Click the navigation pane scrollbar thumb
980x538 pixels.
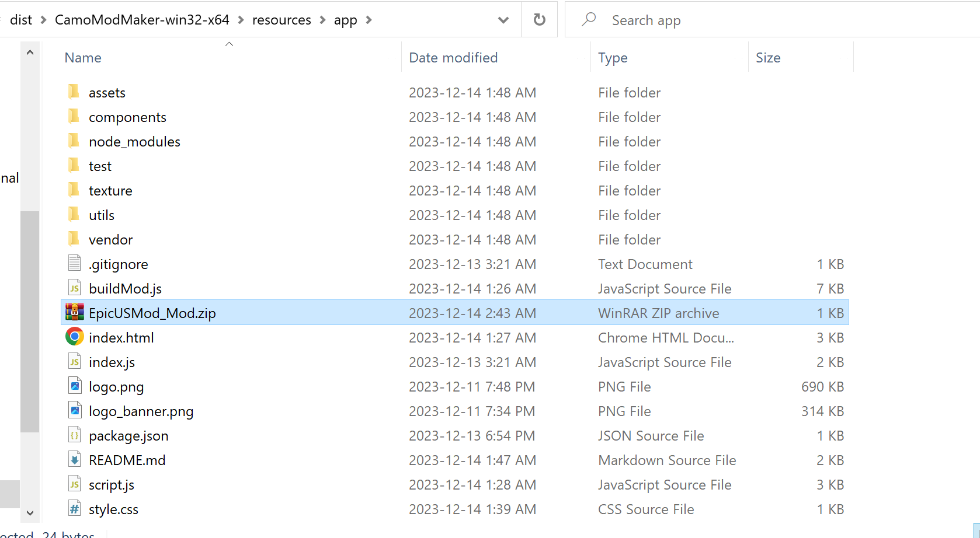[30, 322]
